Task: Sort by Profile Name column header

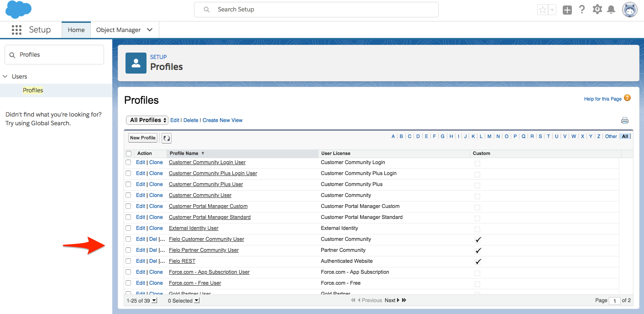Action: pyautogui.click(x=184, y=154)
